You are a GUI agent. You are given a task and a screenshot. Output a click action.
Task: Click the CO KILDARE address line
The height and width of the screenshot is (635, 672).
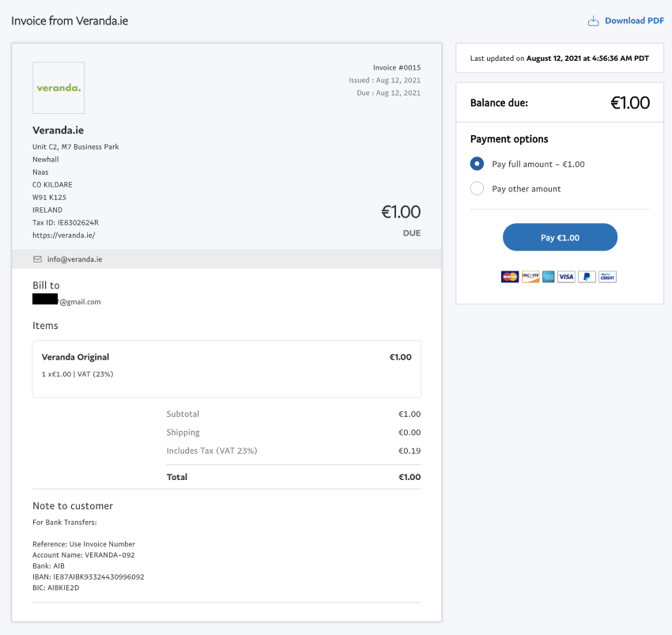coord(53,185)
